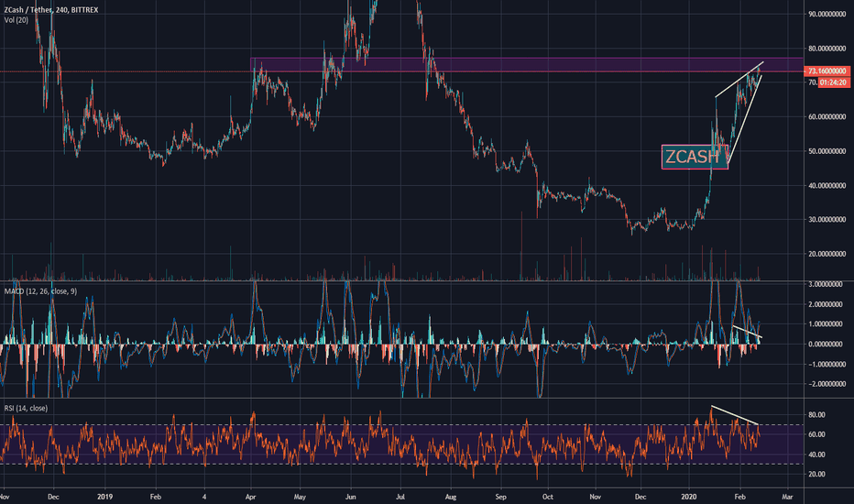Click the RSI 40.00 scale label

click(x=816, y=455)
